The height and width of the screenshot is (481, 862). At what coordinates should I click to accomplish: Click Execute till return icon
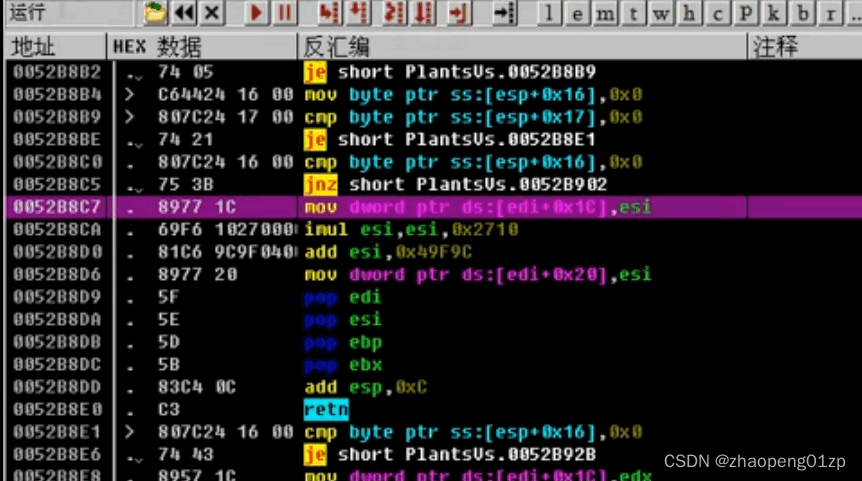pos(458,13)
